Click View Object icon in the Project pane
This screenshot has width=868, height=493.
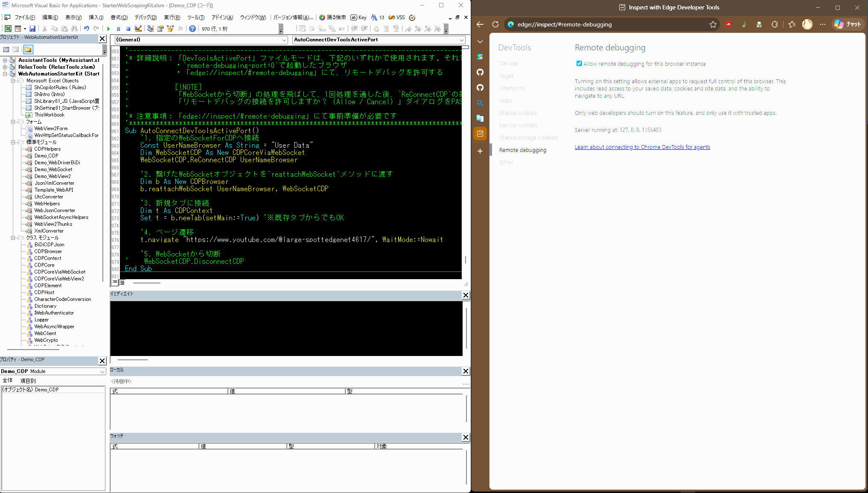pos(16,50)
